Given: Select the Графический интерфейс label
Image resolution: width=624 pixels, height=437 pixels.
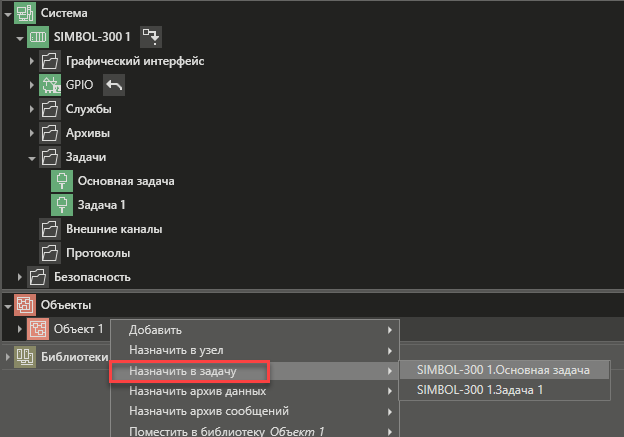Looking at the screenshot, I should point(135,61).
